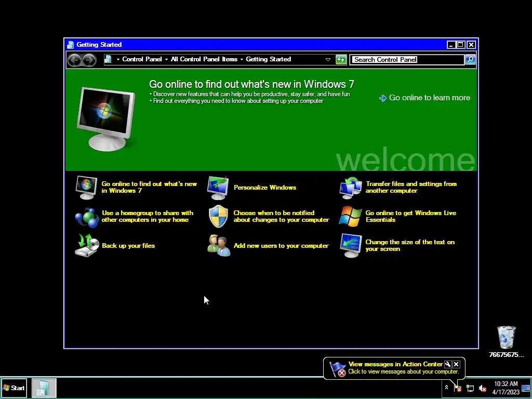Click the Action Center flag tray icon

click(x=458, y=388)
